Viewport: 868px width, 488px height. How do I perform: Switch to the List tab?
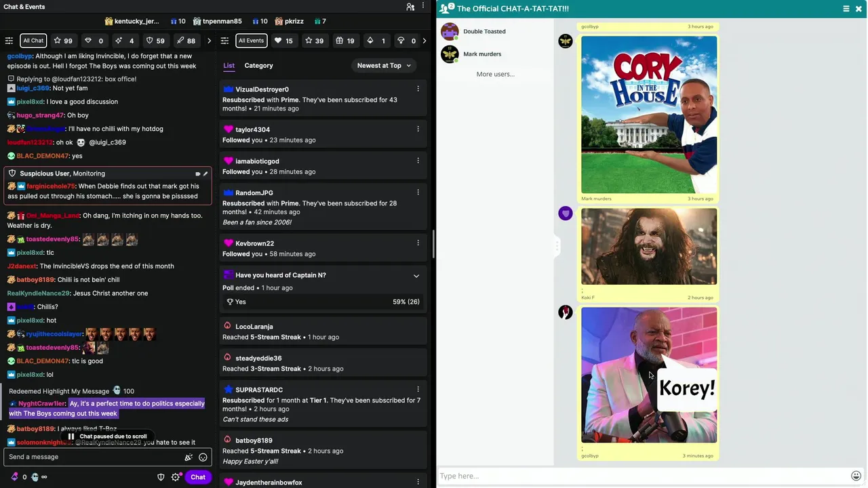click(229, 66)
